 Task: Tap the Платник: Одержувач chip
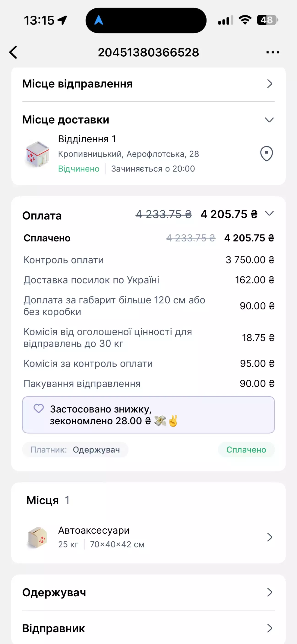click(x=75, y=450)
